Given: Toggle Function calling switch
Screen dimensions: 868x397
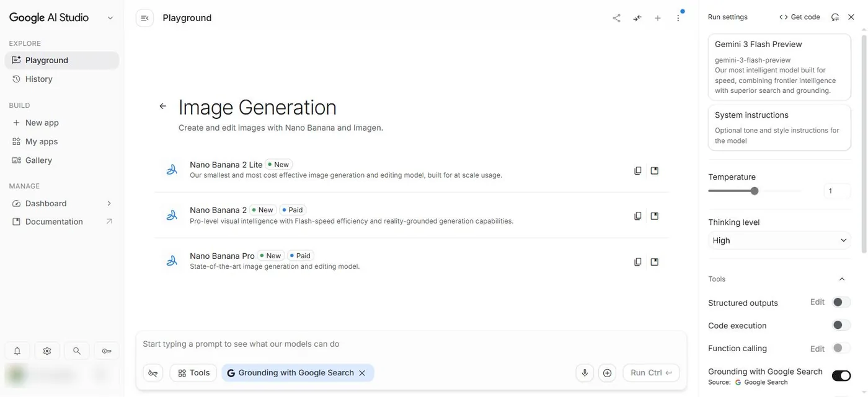Looking at the screenshot, I should click(841, 348).
